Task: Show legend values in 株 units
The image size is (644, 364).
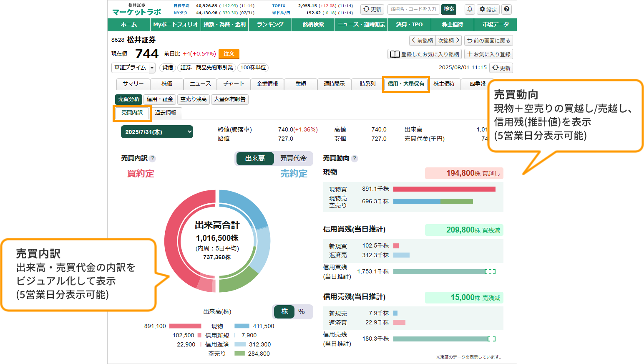Action: tap(285, 311)
